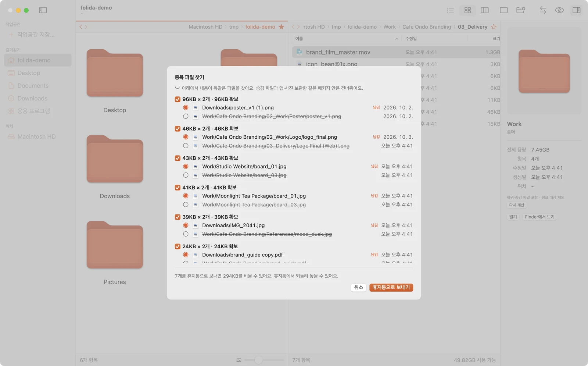Click 취소 to cancel the dialog
The width and height of the screenshot is (588, 366).
click(x=358, y=287)
